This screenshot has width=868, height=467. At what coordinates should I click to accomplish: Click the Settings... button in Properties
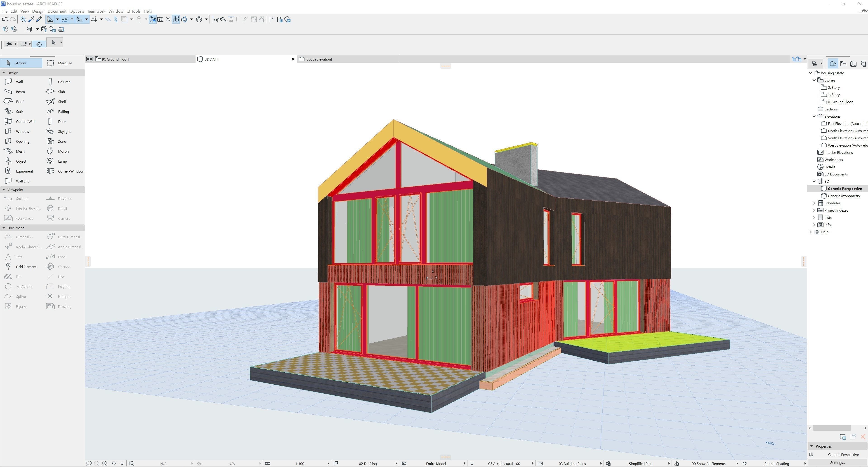coord(838,463)
